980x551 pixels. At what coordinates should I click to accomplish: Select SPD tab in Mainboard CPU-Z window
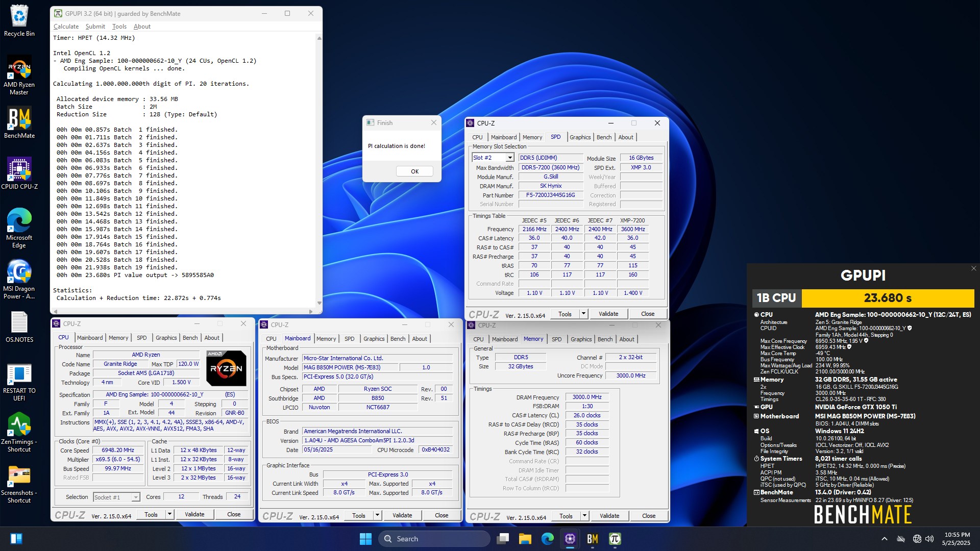coord(349,339)
